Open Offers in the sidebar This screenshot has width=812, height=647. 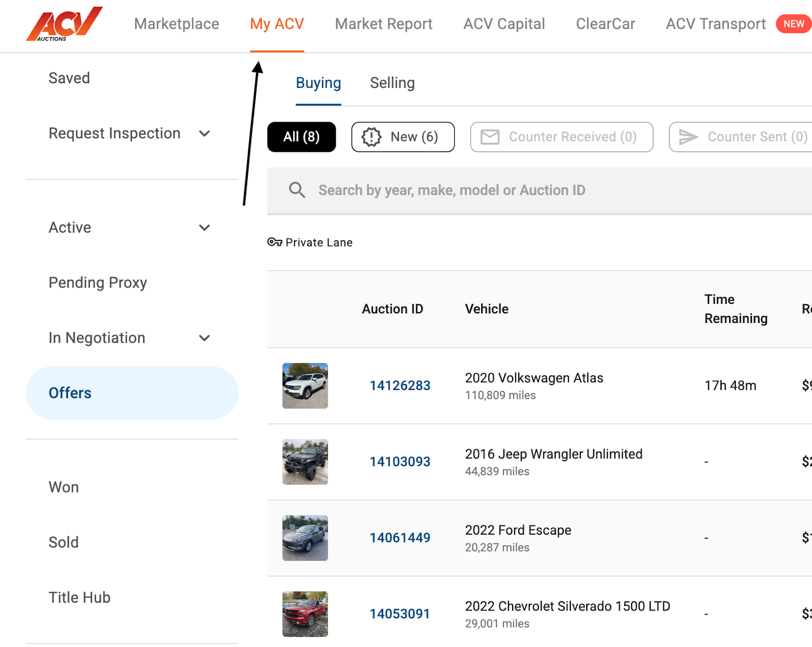pyautogui.click(x=132, y=393)
